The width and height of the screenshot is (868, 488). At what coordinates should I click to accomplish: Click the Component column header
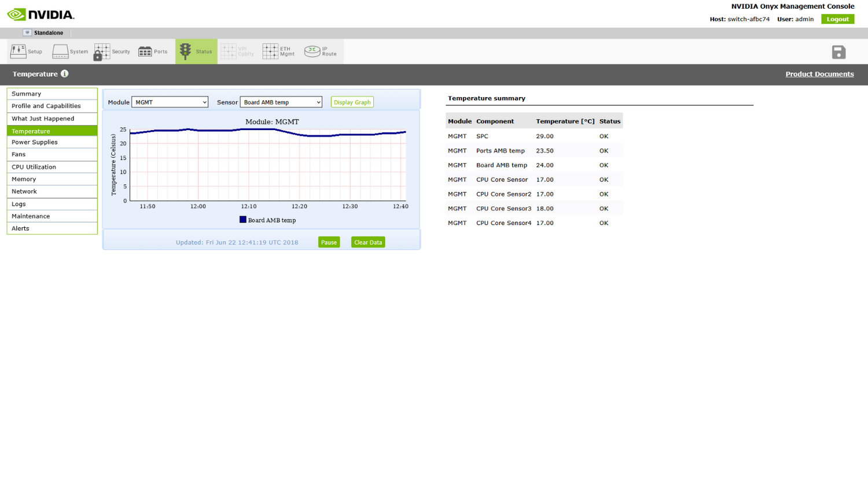pos(495,121)
